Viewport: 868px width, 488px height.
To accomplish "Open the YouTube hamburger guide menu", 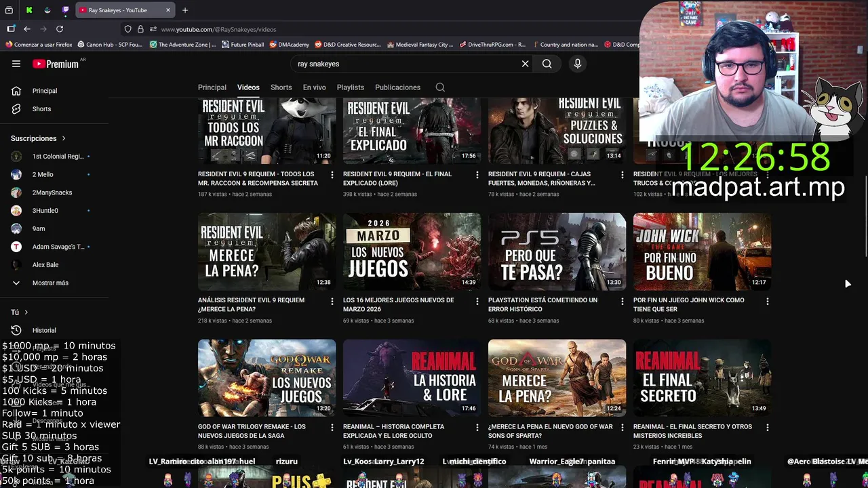I will [x=16, y=64].
